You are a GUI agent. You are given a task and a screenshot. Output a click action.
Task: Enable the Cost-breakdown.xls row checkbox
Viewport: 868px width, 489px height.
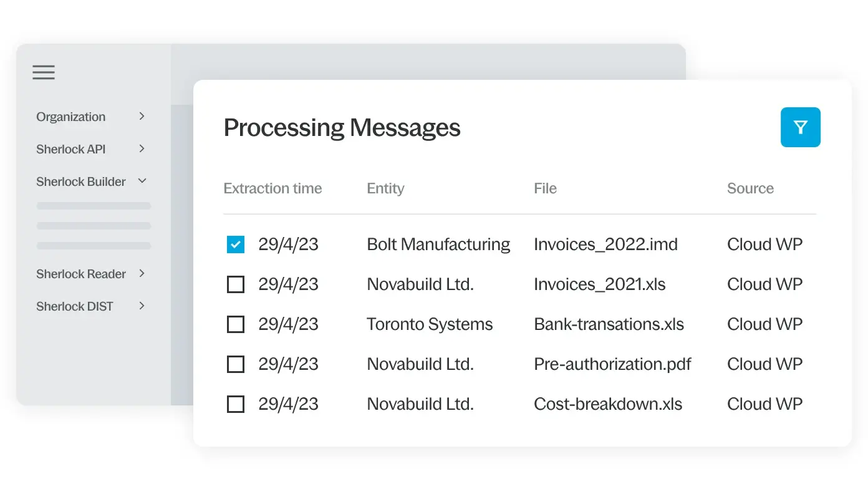(236, 404)
